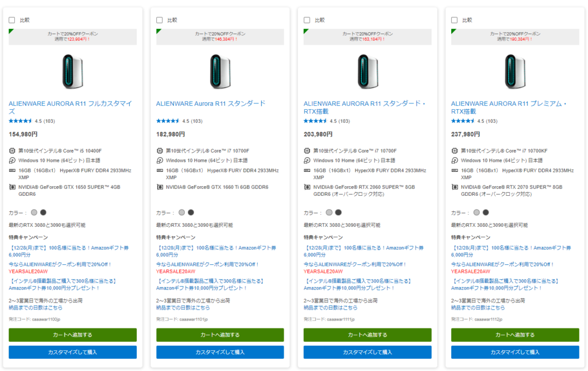Open AURORA R11 スタンダード・RTX搭載 title link
This screenshot has width=588, height=371.
click(x=364, y=107)
